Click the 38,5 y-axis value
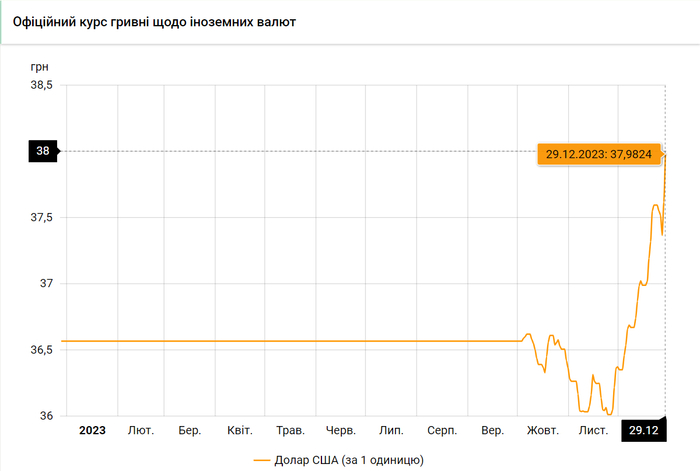700x471 pixels. (x=41, y=85)
